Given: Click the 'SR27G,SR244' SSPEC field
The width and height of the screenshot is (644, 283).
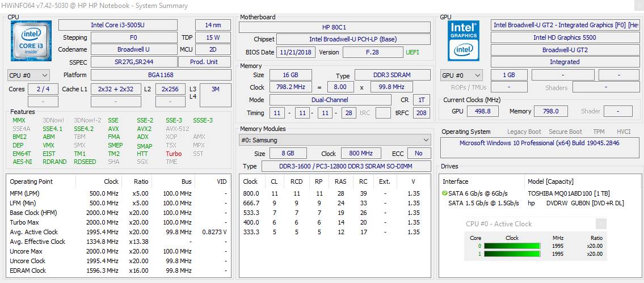Looking at the screenshot, I should point(133,62).
